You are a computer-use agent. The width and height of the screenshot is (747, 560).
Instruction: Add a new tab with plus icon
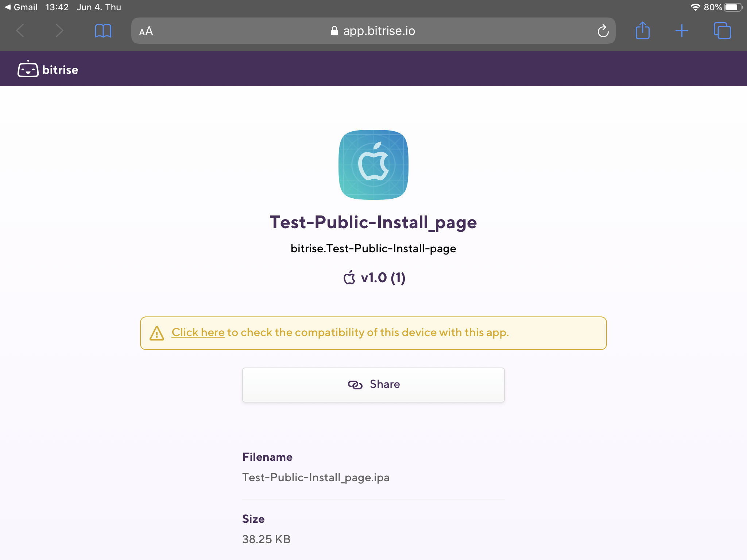682,31
